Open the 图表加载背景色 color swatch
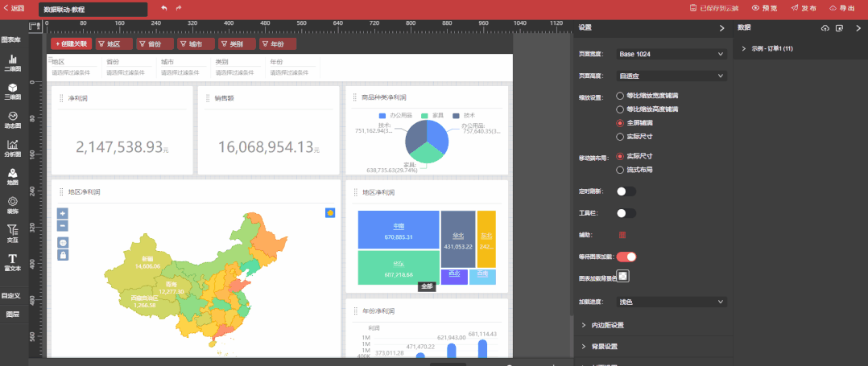 point(623,277)
